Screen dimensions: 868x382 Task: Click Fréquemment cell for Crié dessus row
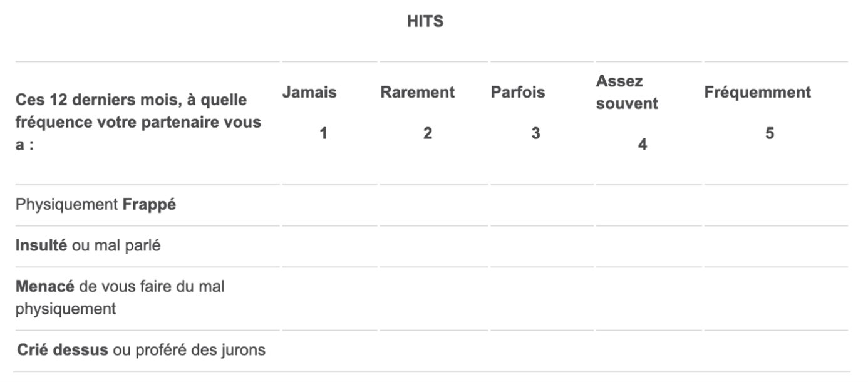pyautogui.click(x=775, y=351)
